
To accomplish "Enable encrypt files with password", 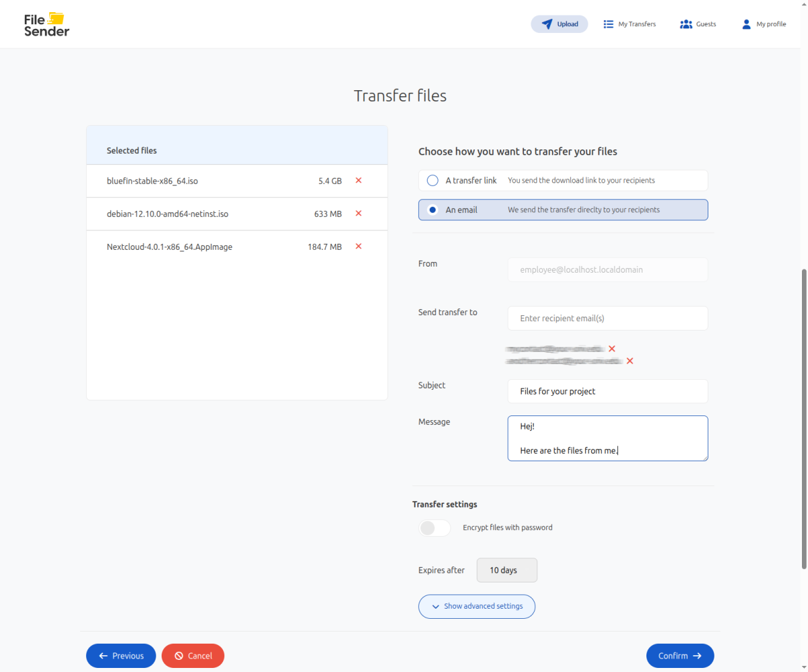I will [434, 528].
